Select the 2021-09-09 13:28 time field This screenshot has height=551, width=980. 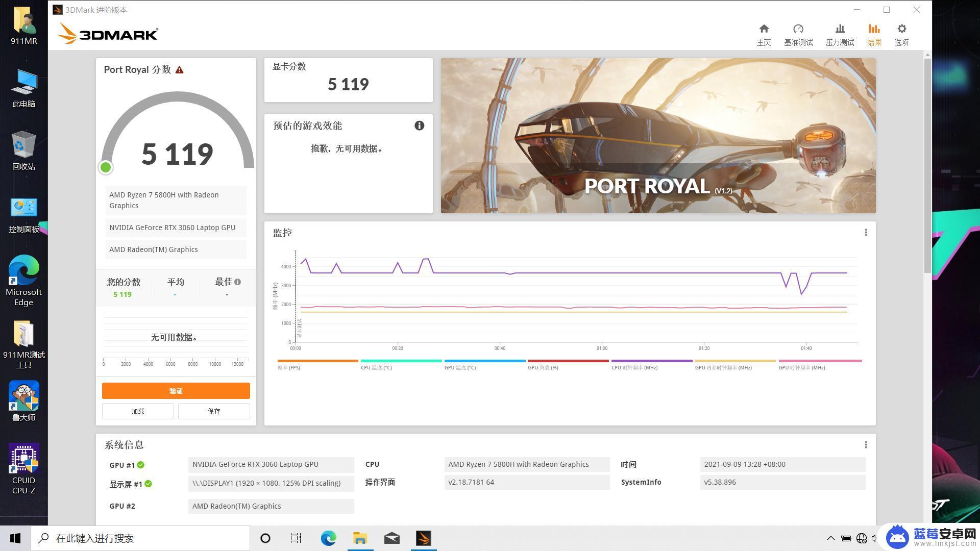click(782, 465)
